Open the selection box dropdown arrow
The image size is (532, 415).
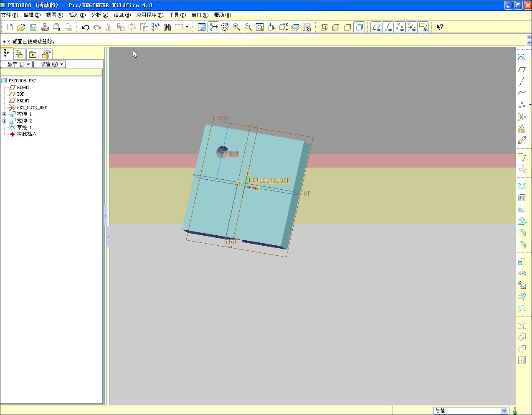pos(187,27)
